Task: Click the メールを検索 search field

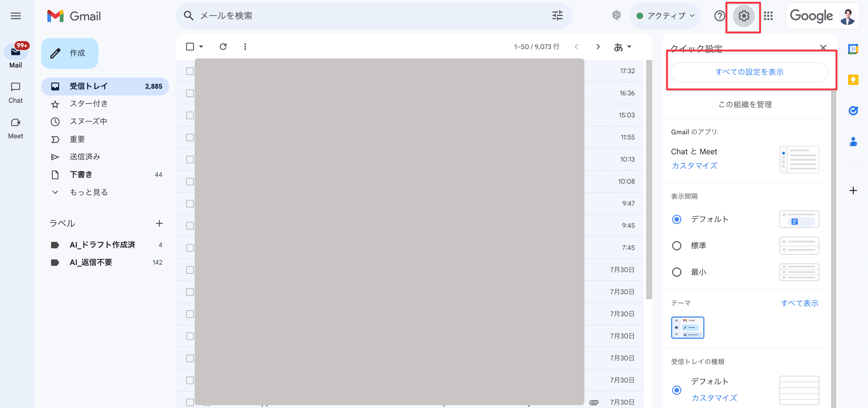Action: (337, 16)
